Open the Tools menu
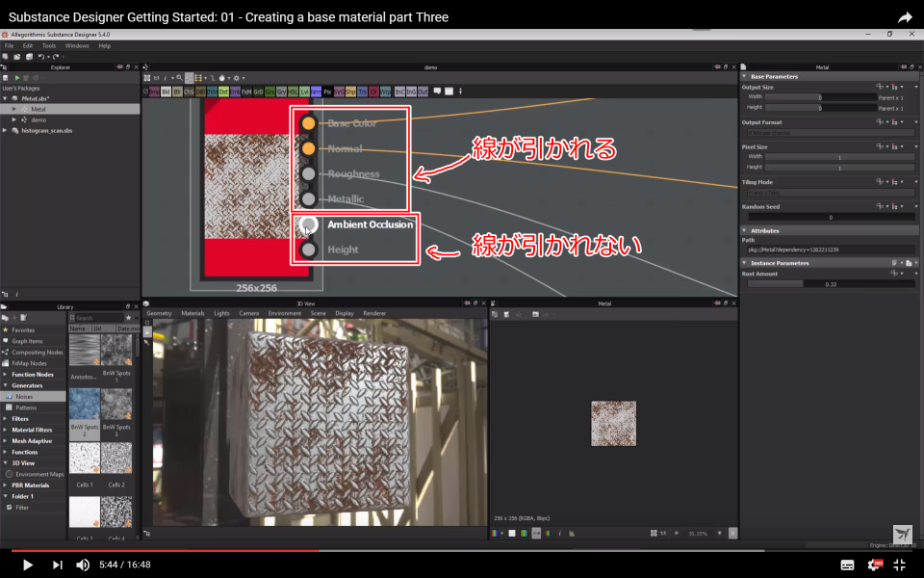Screen dimensions: 924x578 pyautogui.click(x=49, y=45)
